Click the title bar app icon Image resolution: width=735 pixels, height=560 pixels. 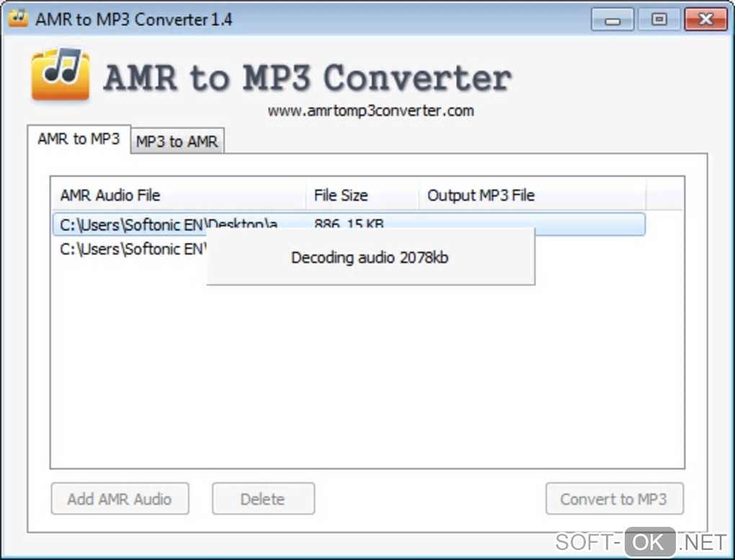(x=19, y=18)
